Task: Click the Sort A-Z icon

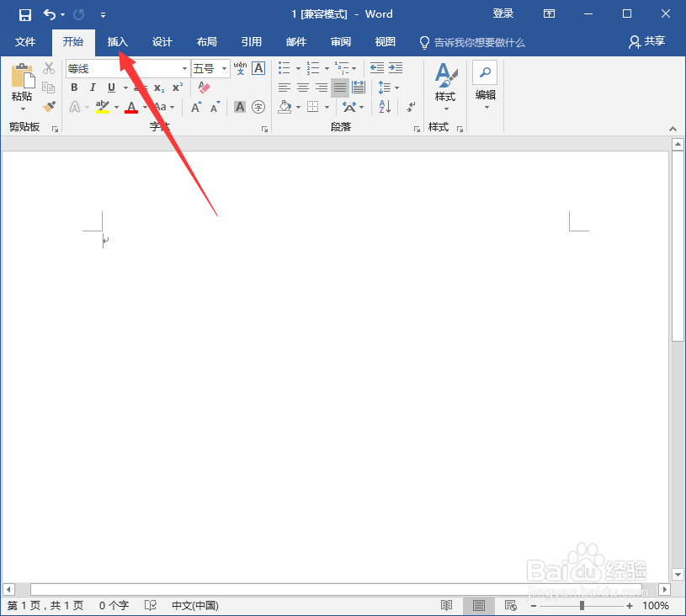Action: 385,106
